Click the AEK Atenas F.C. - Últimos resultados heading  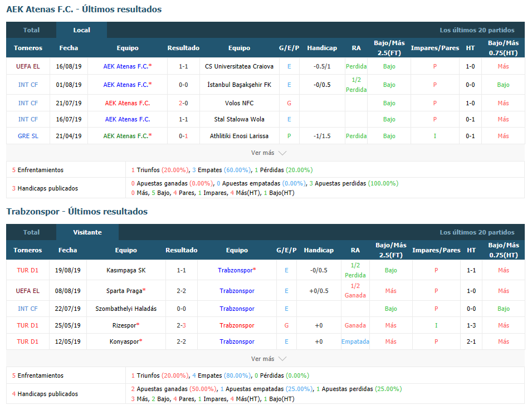tap(84, 9)
